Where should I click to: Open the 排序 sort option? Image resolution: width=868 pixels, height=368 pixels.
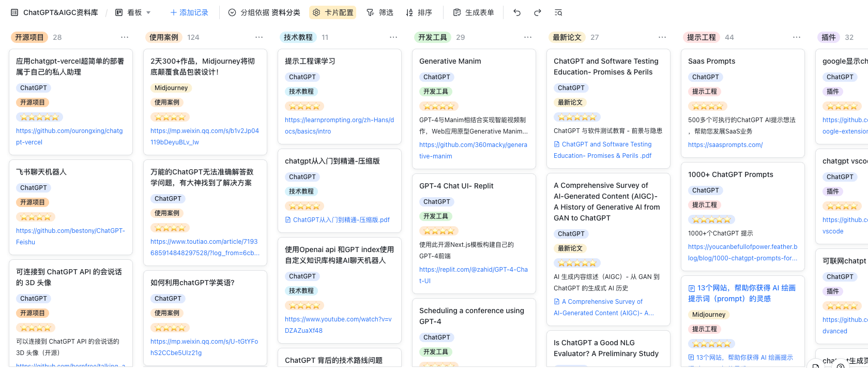(x=419, y=12)
